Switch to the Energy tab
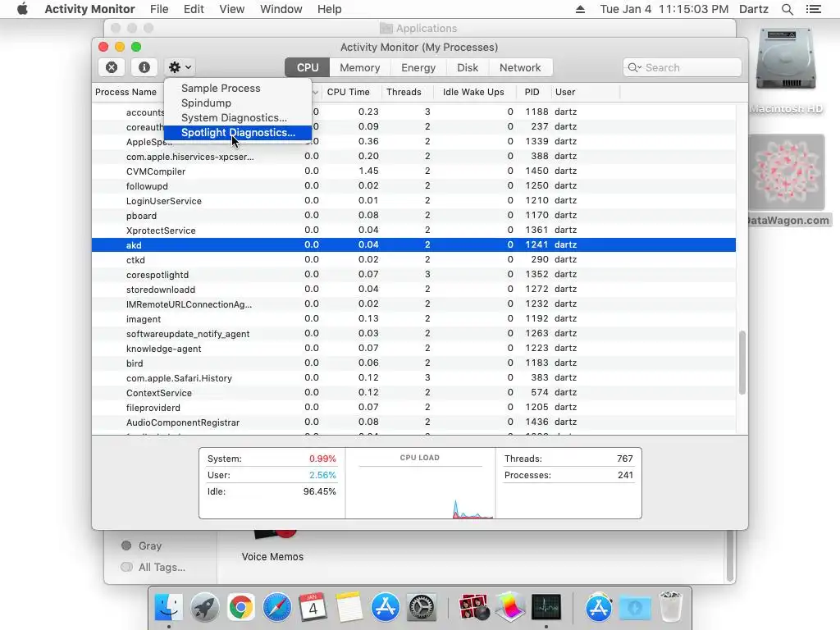This screenshot has width=840, height=630. pos(418,67)
